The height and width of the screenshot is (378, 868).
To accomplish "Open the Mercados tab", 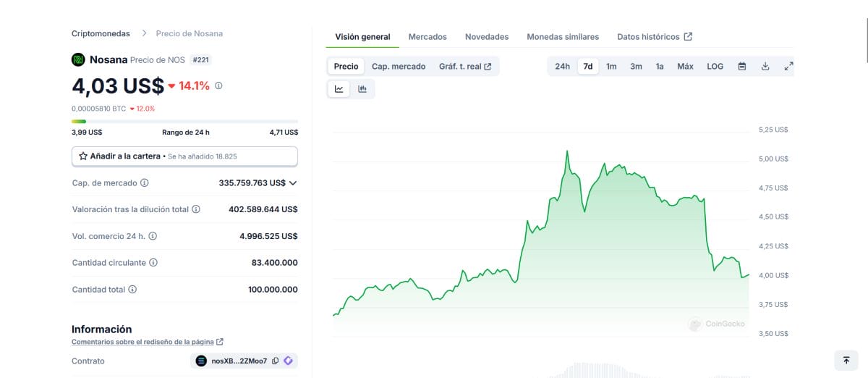I will pyautogui.click(x=427, y=37).
